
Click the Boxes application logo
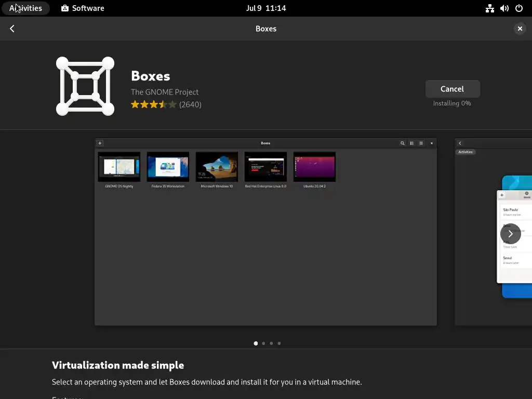[x=85, y=86]
